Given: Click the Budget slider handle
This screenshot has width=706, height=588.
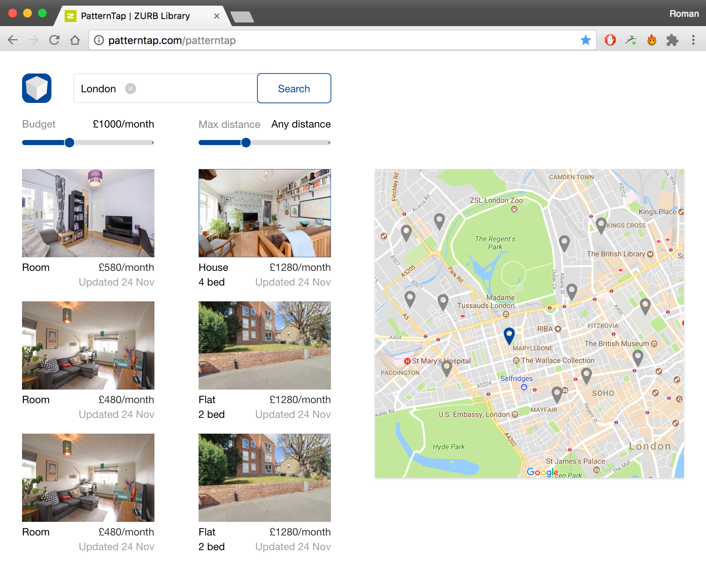Looking at the screenshot, I should coord(69,143).
